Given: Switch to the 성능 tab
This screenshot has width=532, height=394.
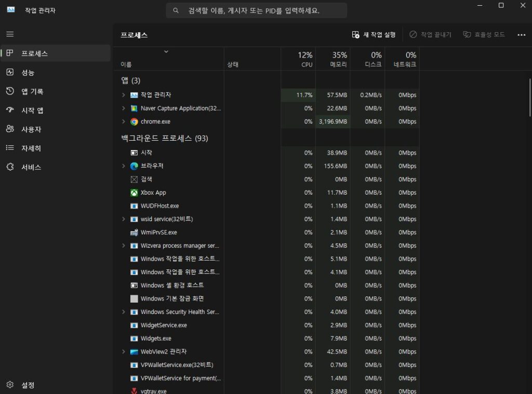Looking at the screenshot, I should [x=56, y=72].
